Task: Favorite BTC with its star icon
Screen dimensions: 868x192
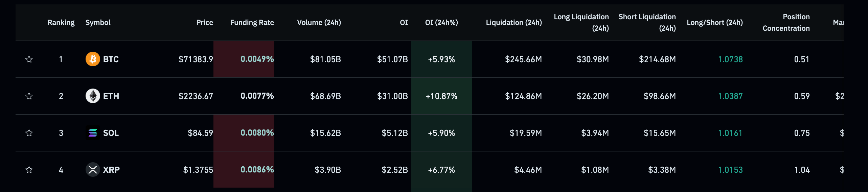Action: tap(29, 59)
